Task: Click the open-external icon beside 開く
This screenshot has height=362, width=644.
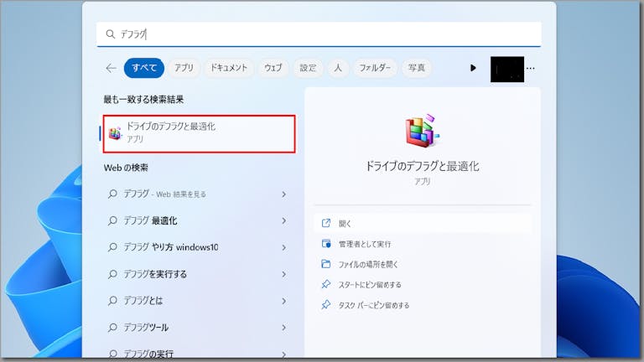Action: coord(326,223)
